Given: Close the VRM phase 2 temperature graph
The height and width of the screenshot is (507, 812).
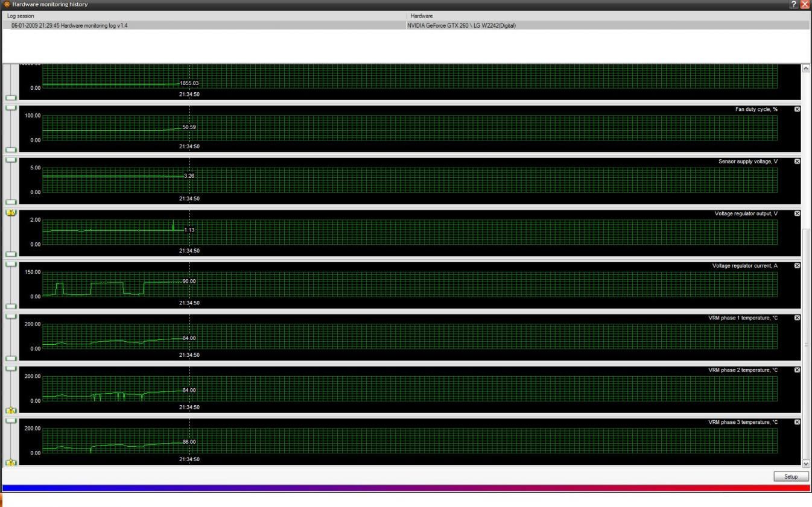Looking at the screenshot, I should [797, 370].
